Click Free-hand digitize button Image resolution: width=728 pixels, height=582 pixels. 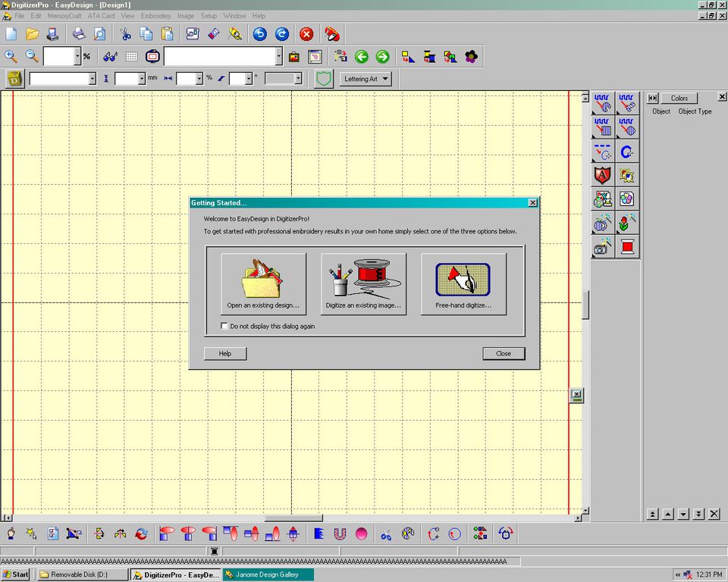pos(463,284)
